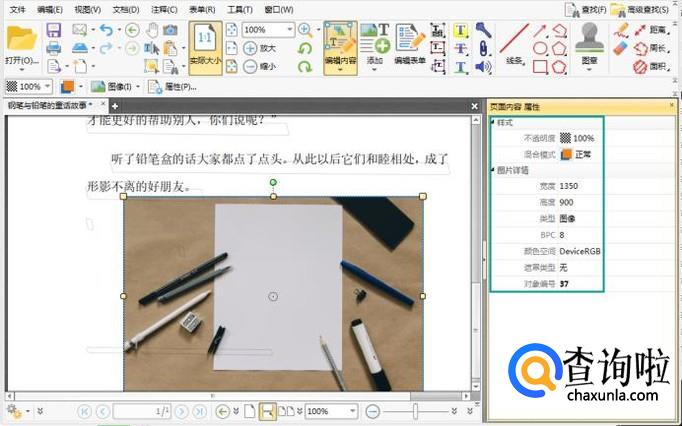The width and height of the screenshot is (682, 426).
Task: Click the 打开 (Open) folder icon
Action: coord(21,40)
